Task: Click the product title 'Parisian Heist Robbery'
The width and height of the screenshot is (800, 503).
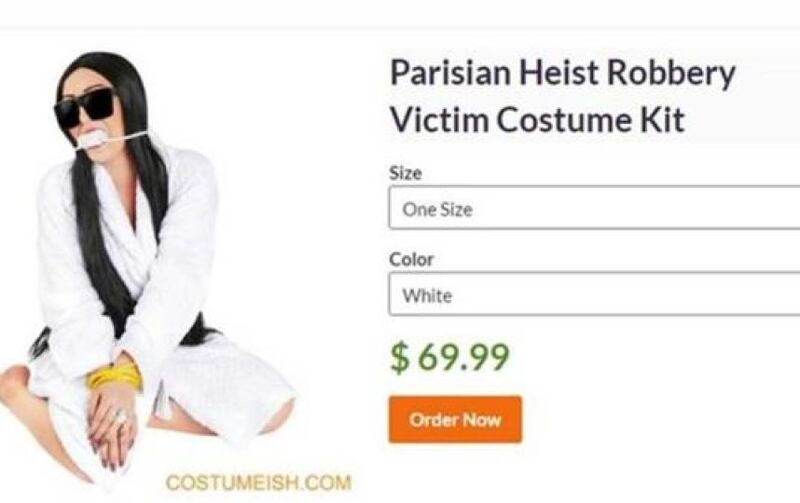Action: pos(563,74)
